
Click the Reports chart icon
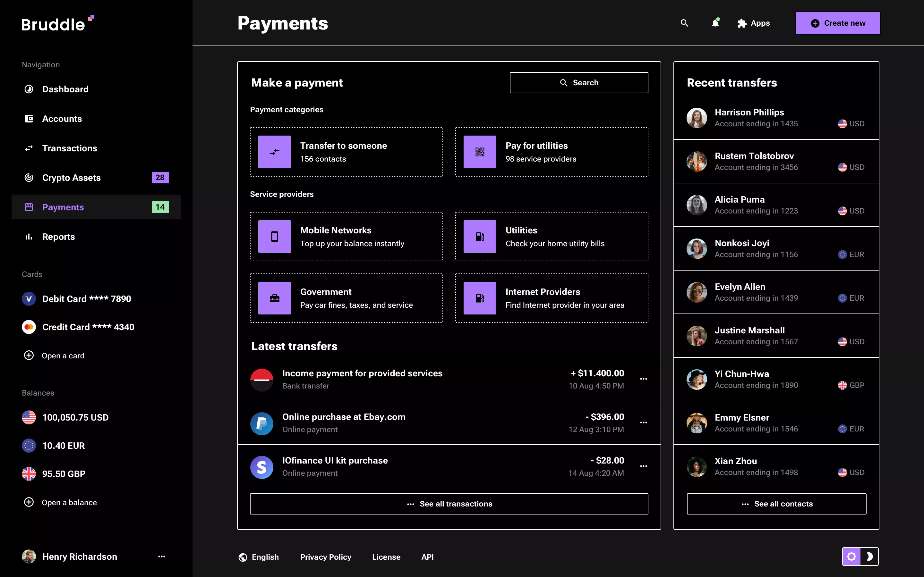pos(29,237)
